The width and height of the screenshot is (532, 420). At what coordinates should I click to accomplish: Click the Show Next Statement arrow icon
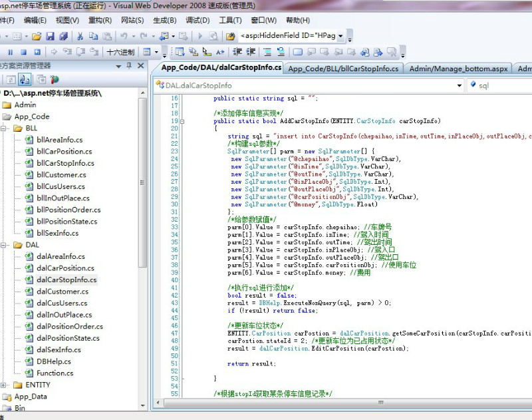tap(54, 52)
